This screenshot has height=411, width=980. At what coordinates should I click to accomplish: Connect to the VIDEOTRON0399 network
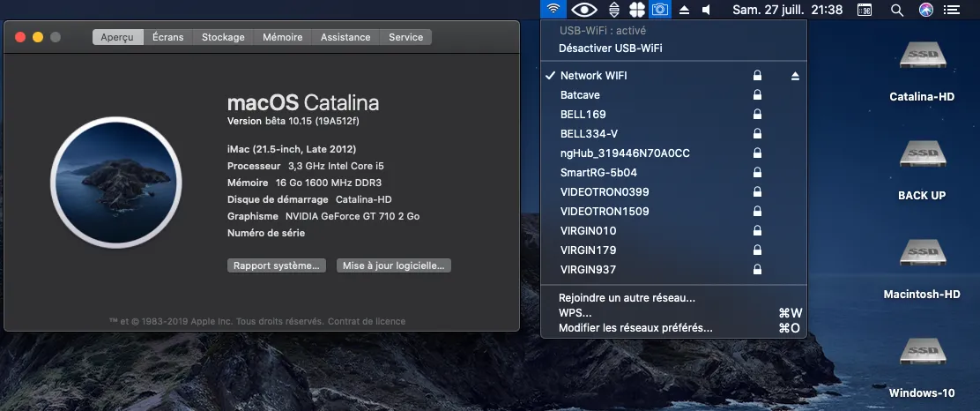(673, 192)
